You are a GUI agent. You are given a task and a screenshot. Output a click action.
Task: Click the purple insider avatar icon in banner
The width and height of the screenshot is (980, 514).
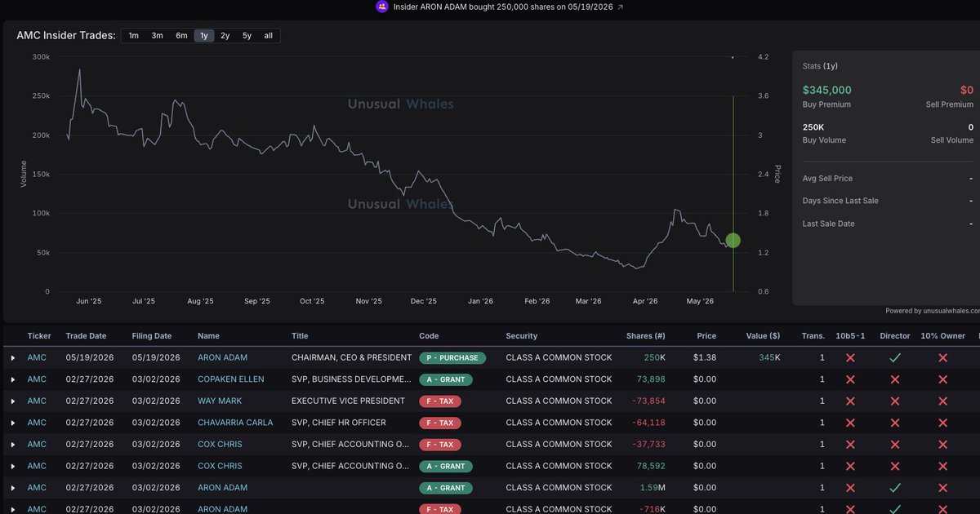pos(382,7)
